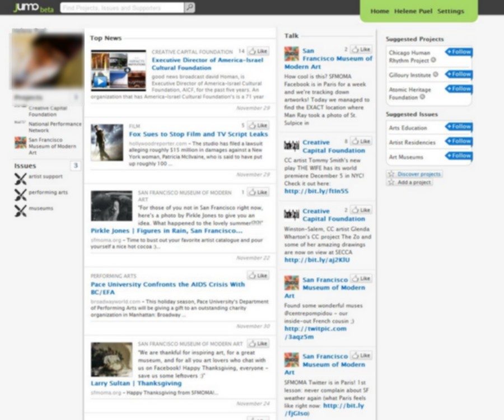Like the Fox Sues film news story
The width and height of the screenshot is (504, 420).
[258, 126]
